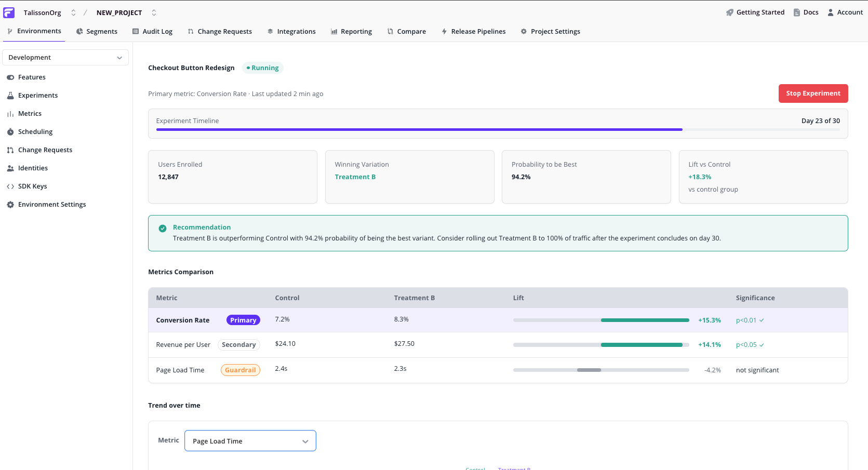Open Reporting via its bar-chart icon
This screenshot has width=868, height=470.
333,31
